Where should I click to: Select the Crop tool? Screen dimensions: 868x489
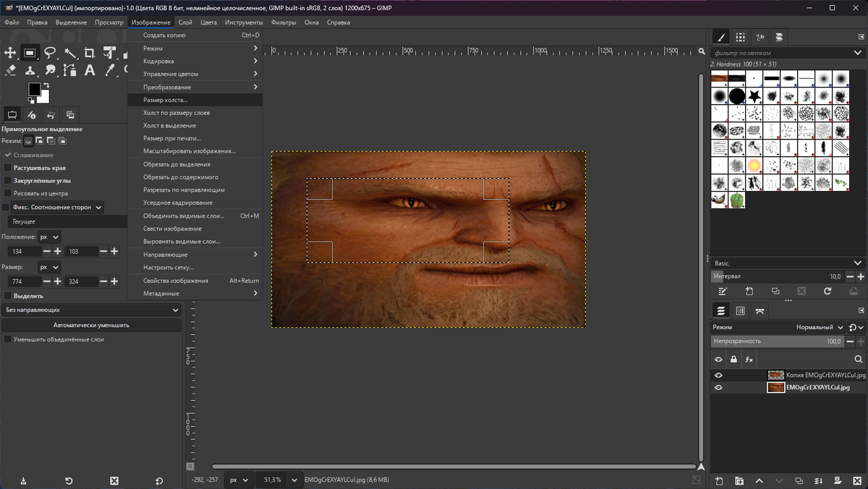point(90,53)
